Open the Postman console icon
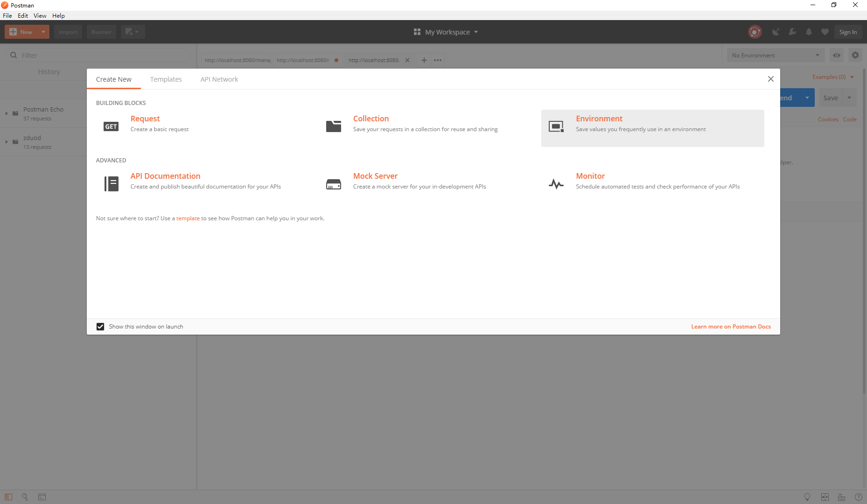 pos(42,497)
